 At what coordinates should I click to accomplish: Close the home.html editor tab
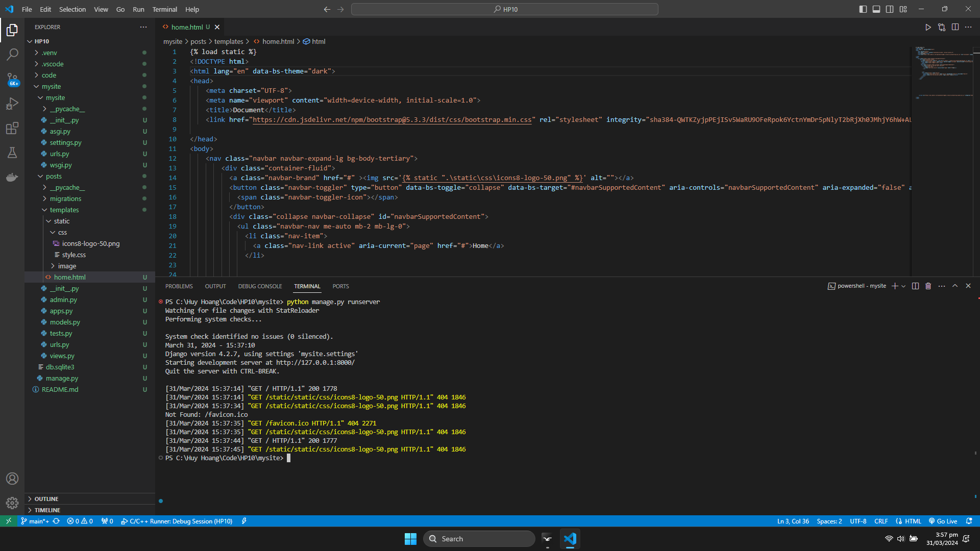[x=217, y=27]
